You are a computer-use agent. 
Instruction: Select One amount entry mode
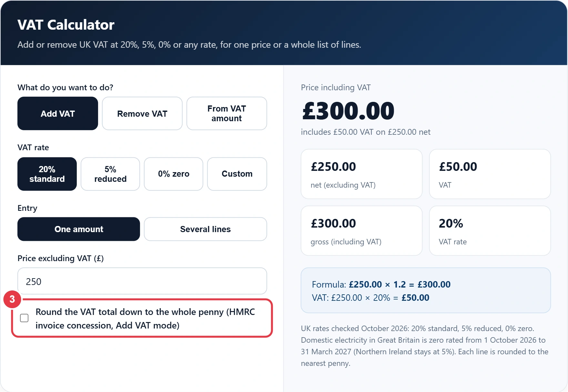[x=79, y=229]
